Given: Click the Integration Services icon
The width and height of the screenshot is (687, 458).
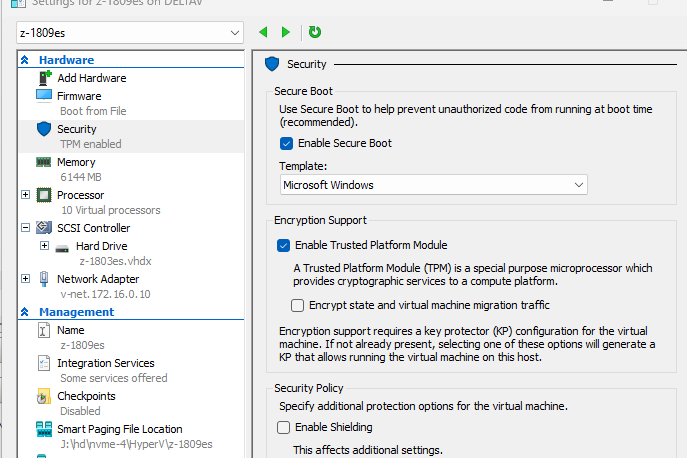Looking at the screenshot, I should coord(44,363).
